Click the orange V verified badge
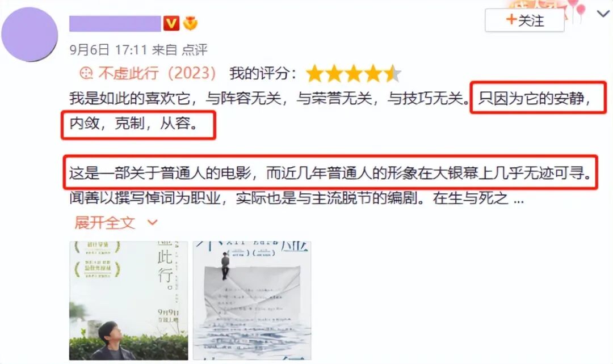613x364 pixels. [x=171, y=23]
